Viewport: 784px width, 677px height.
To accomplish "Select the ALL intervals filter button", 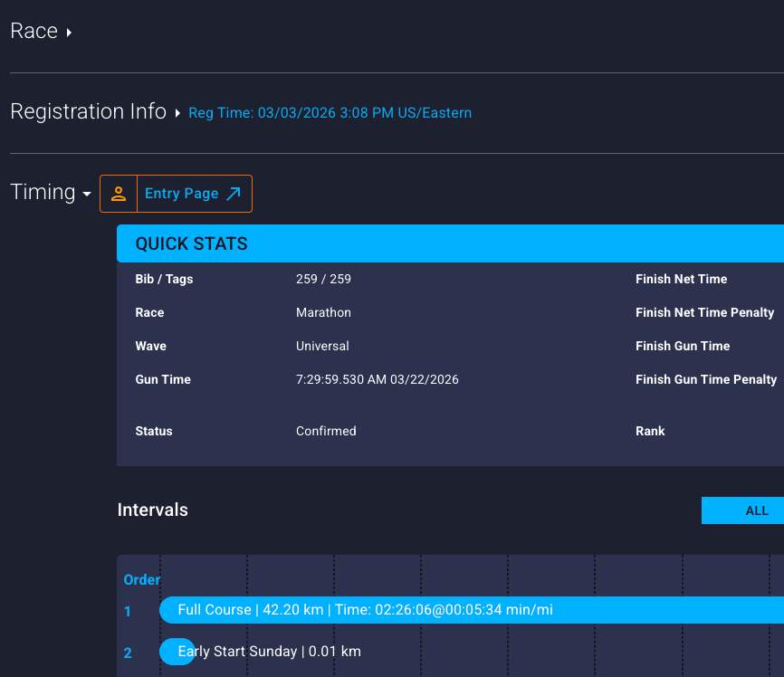I will tap(755, 510).
